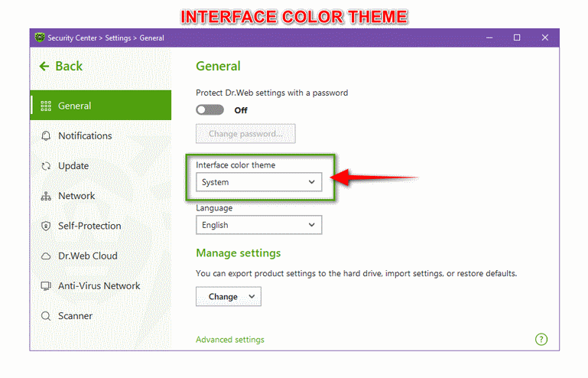Screen dimensions: 588x378
Task: Minimize the Security Center window
Action: pos(489,37)
